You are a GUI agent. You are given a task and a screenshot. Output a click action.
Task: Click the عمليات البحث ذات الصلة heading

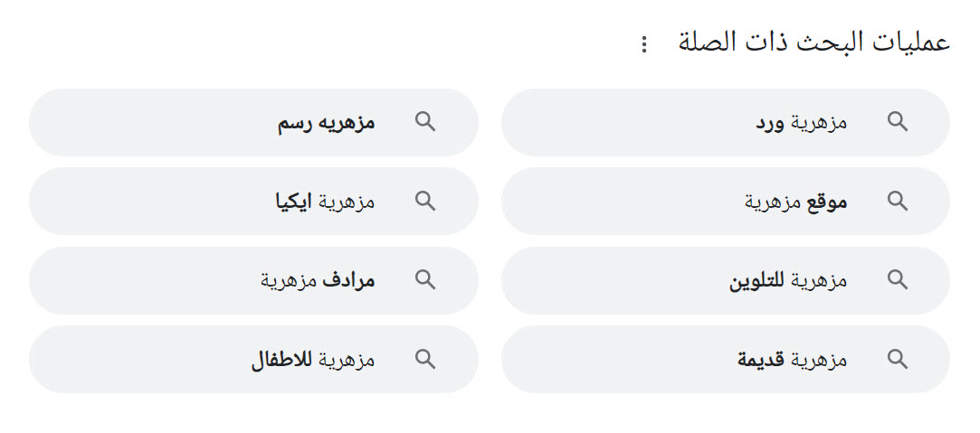(813, 42)
